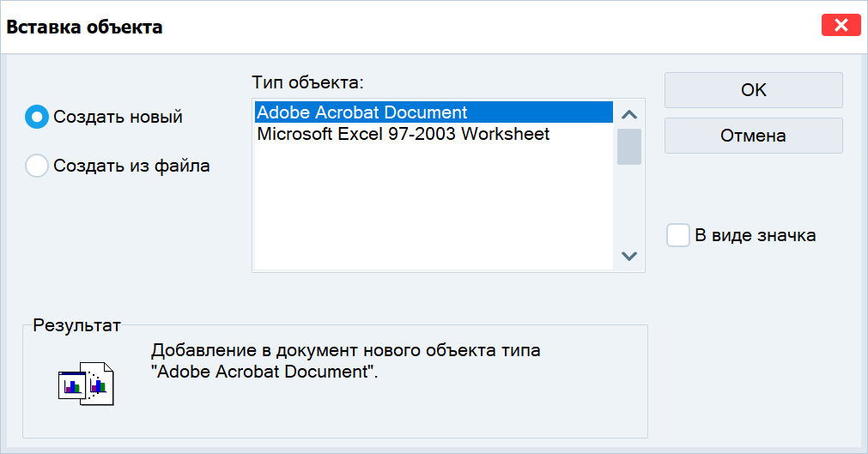868x454 pixels.
Task: Click the object type list scrollbar thumb
Action: [629, 146]
